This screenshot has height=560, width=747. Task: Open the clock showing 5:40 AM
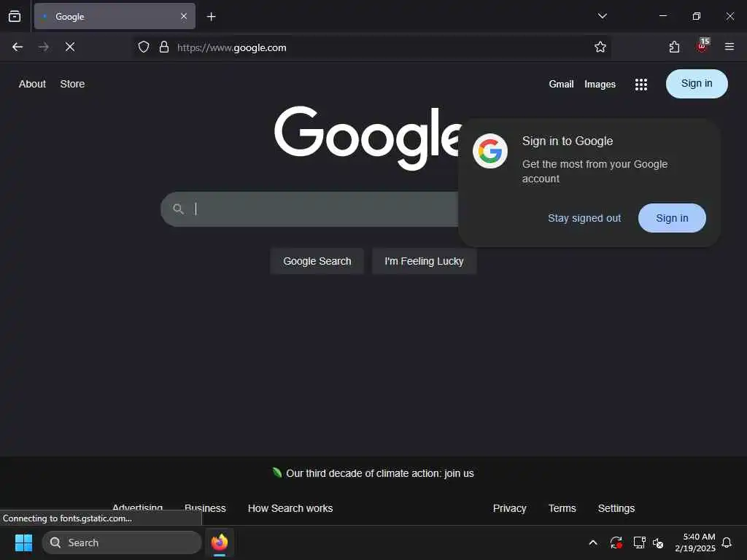(x=695, y=542)
